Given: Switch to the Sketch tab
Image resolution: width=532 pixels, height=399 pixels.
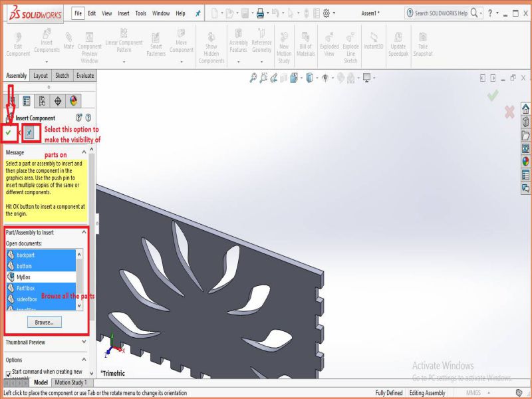Looking at the screenshot, I should coord(62,76).
